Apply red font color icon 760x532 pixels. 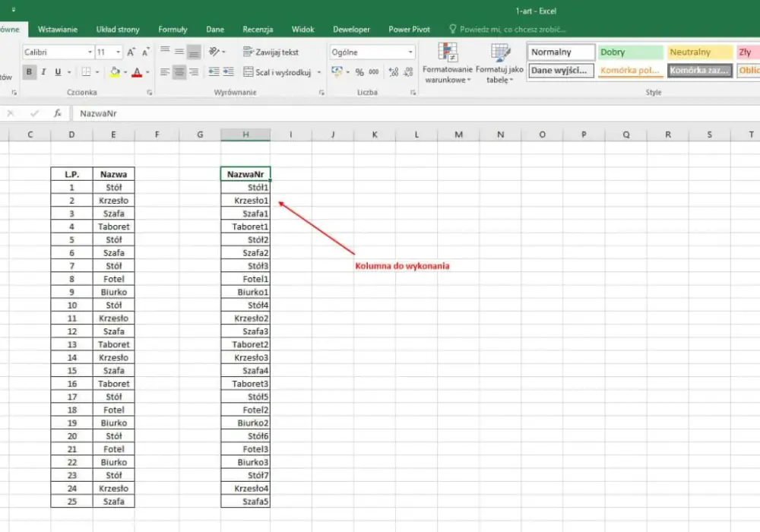137,72
